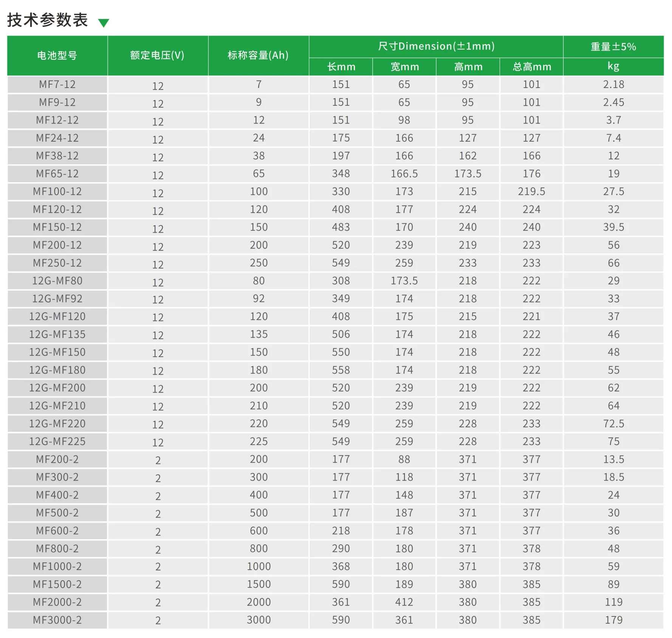This screenshot has width=672, height=638.
Task: Click weight value 119 in MF2000-2 row
Action: 613,602
